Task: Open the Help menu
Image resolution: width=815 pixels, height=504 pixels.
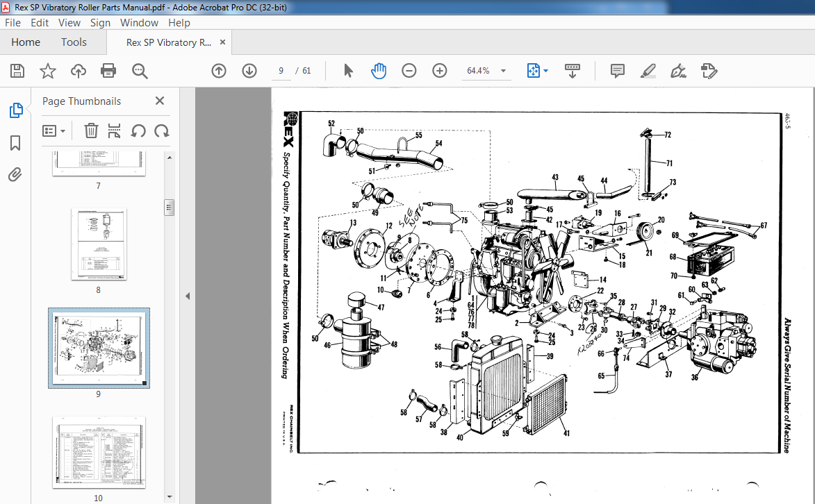Action: pyautogui.click(x=179, y=23)
